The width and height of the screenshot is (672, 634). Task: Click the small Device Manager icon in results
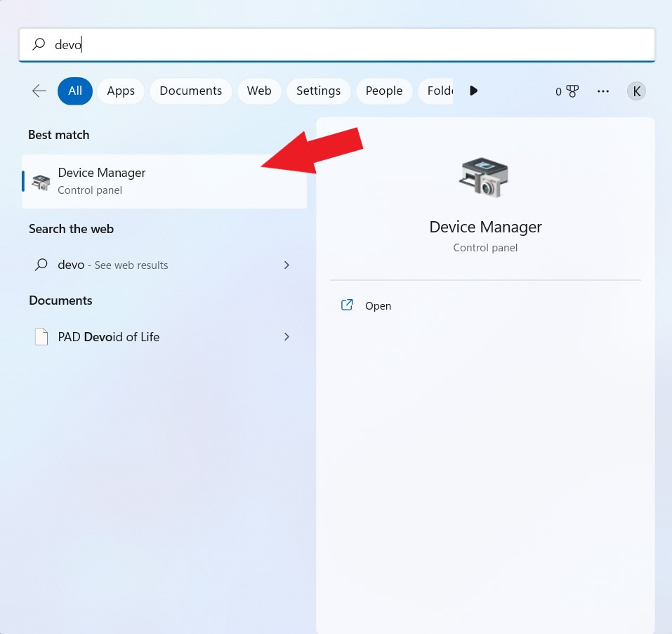41,182
